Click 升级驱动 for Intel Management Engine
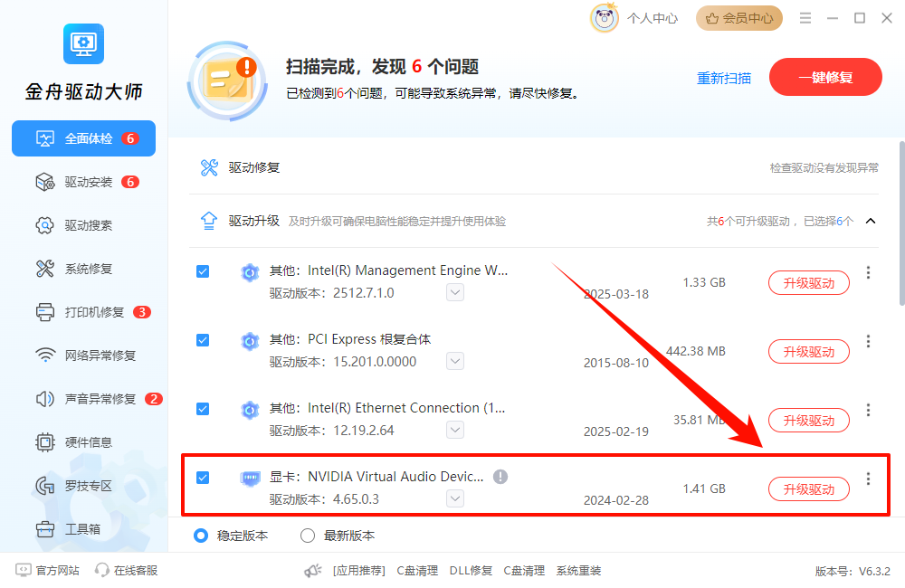Image resolution: width=905 pixels, height=588 pixels. tap(808, 283)
